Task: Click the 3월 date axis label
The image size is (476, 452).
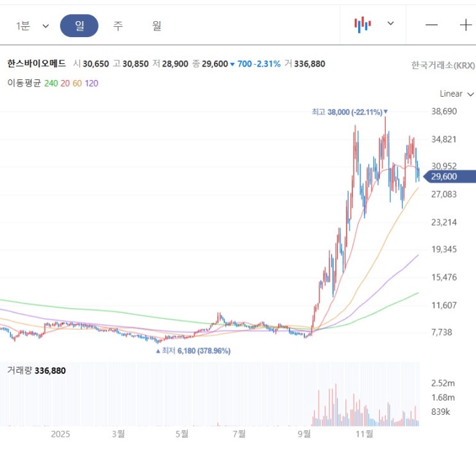Action: 118,434
